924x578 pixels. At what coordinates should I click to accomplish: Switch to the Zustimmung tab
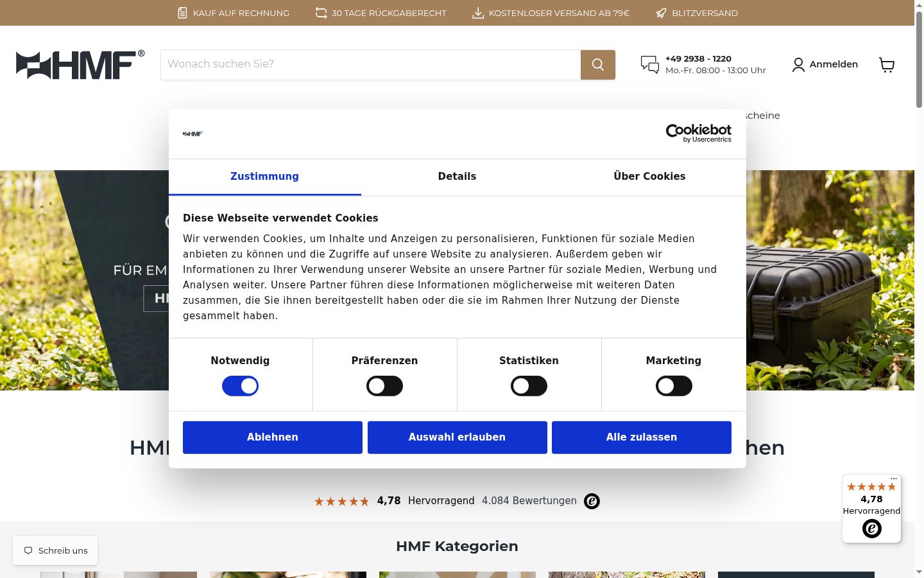[264, 177]
